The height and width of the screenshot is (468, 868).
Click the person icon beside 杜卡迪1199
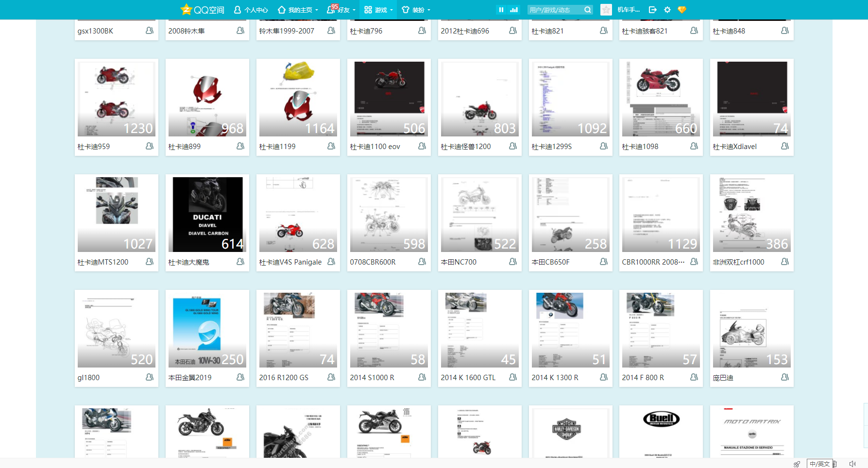pyautogui.click(x=331, y=146)
